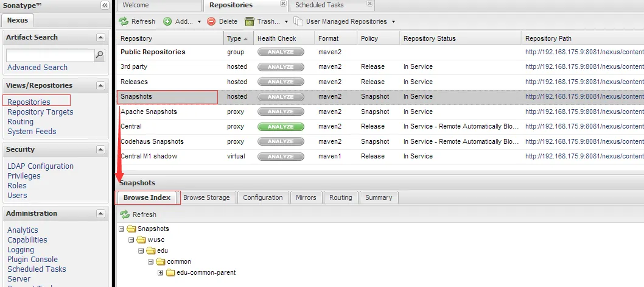The image size is (644, 287).
Task: Open the Routing tab in Snapshots panel
Action: (x=340, y=197)
